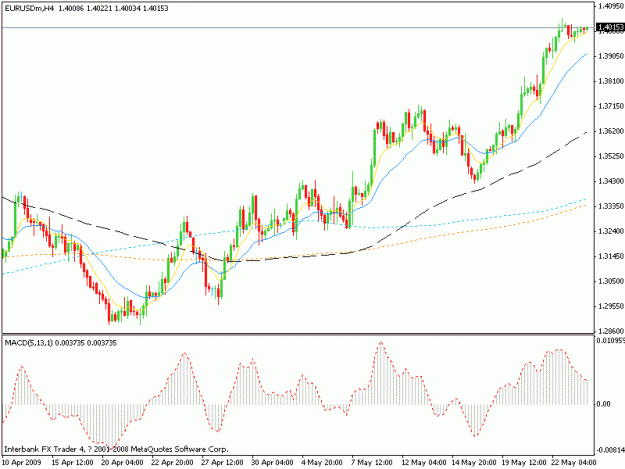Click the 14 May 20:00 date label

[474, 463]
